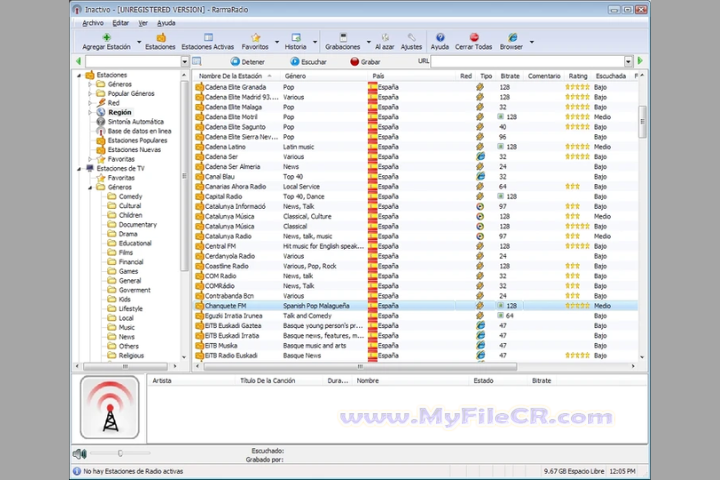Select Estaciones Populares in tree
Image resolution: width=720 pixels, height=480 pixels.
tap(137, 141)
